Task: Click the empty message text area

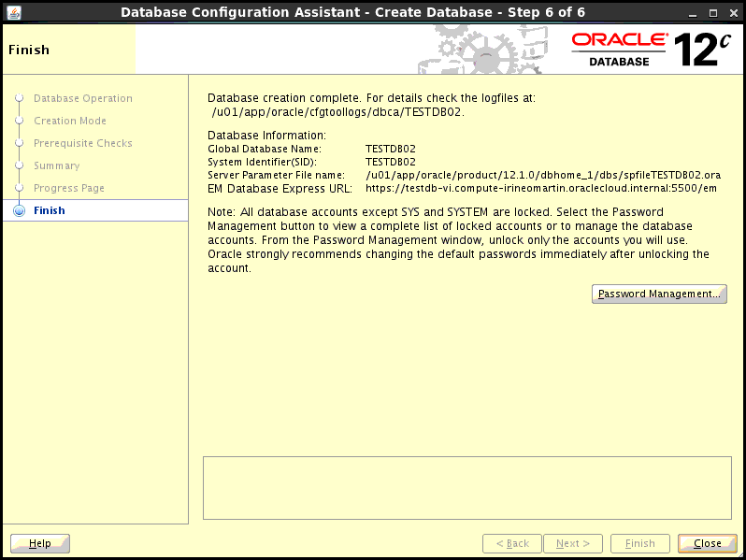Action: click(467, 488)
